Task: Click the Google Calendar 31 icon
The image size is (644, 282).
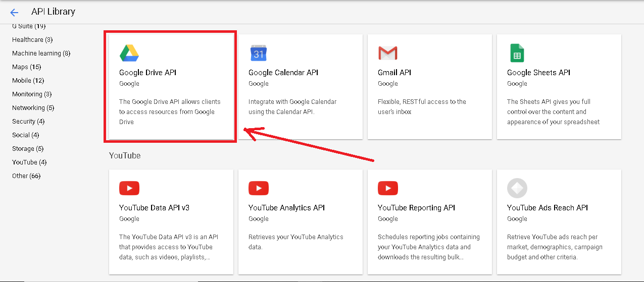Action: click(x=259, y=53)
